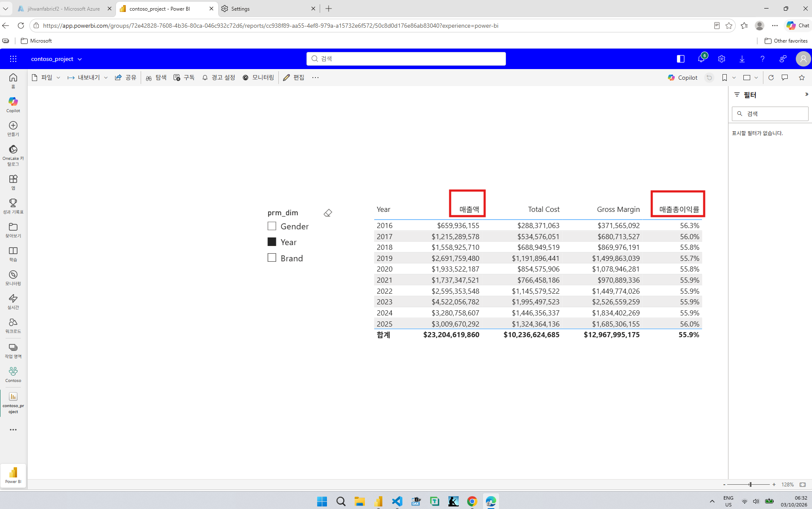The image size is (812, 509).
Task: Expand the bookmark dropdown arrow
Action: click(x=734, y=78)
